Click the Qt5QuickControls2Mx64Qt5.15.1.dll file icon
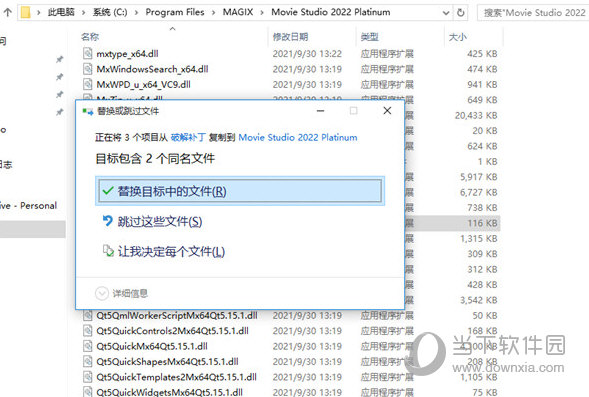The height and width of the screenshot is (397, 589). pyautogui.click(x=87, y=331)
